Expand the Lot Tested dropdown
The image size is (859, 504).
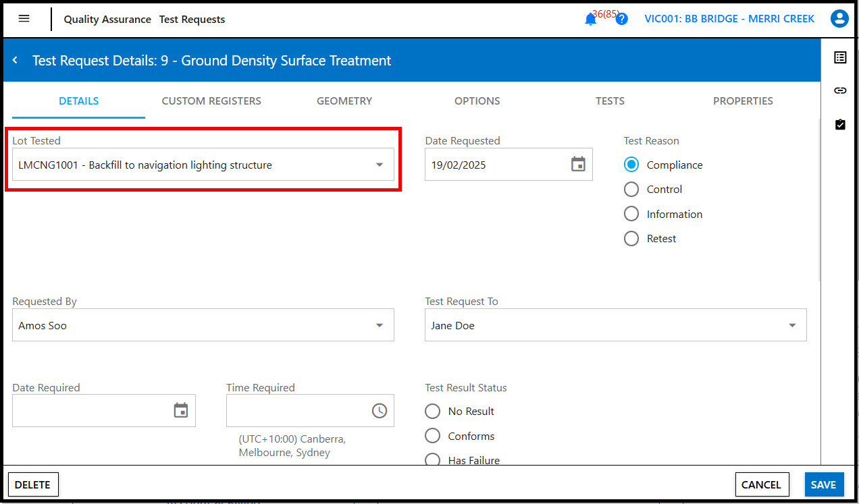(380, 165)
